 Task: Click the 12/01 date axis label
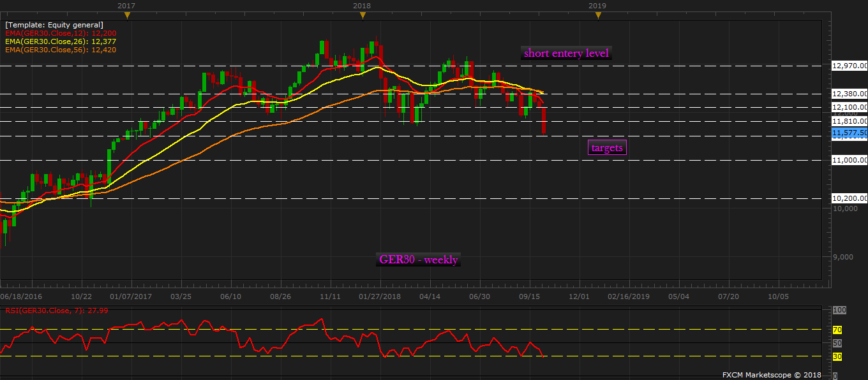tap(579, 296)
